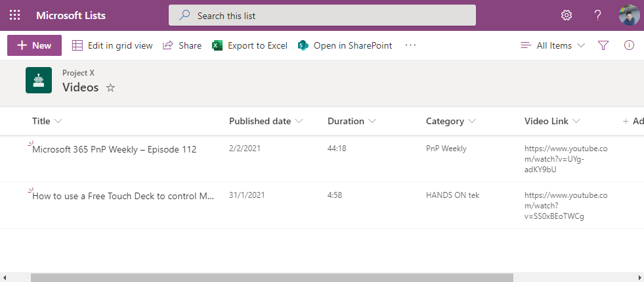644x282 pixels.
Task: Open the Title column header menu
Action: click(47, 121)
